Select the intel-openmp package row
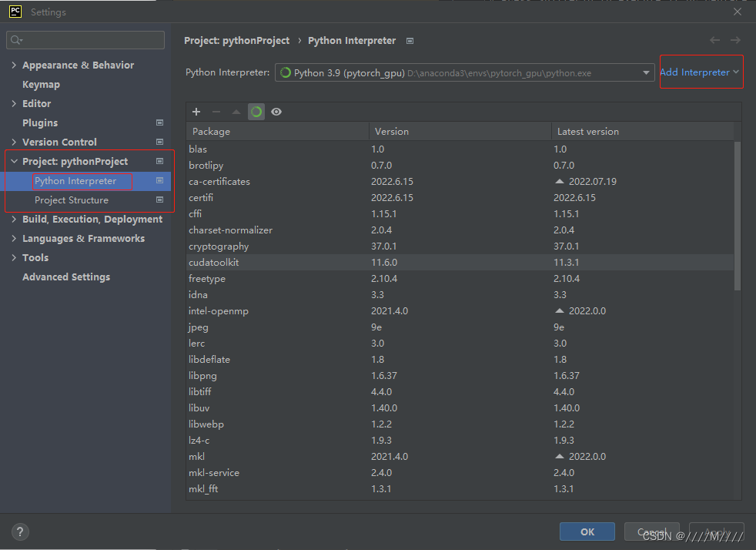This screenshot has height=550, width=756. tap(460, 310)
